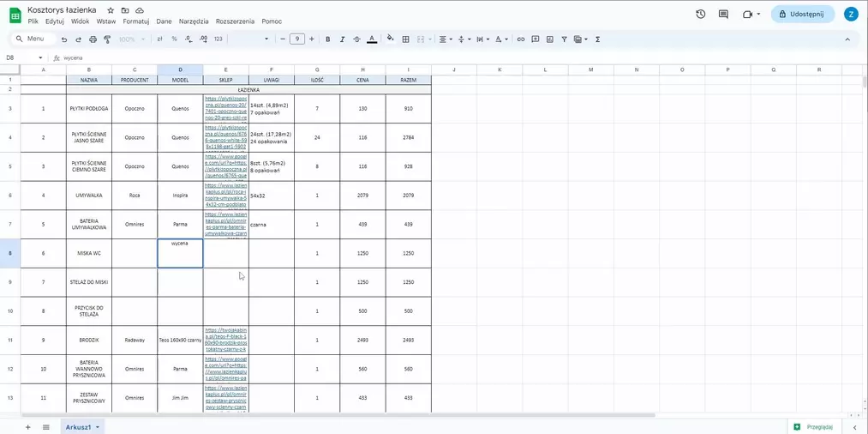Viewport: 868px width, 434px height.
Task: Increase font size with plus button
Action: click(x=312, y=39)
